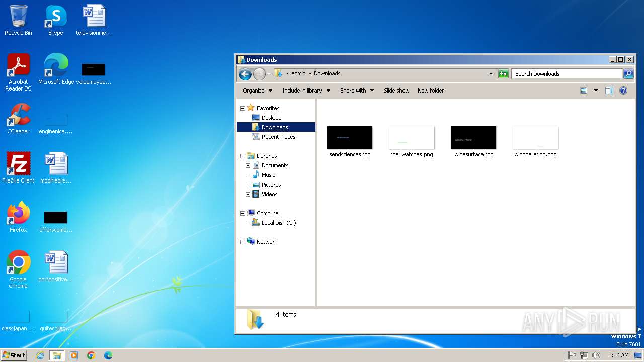This screenshot has height=362, width=644.
Task: Open File Explorer taskbar button
Action: coord(57,355)
